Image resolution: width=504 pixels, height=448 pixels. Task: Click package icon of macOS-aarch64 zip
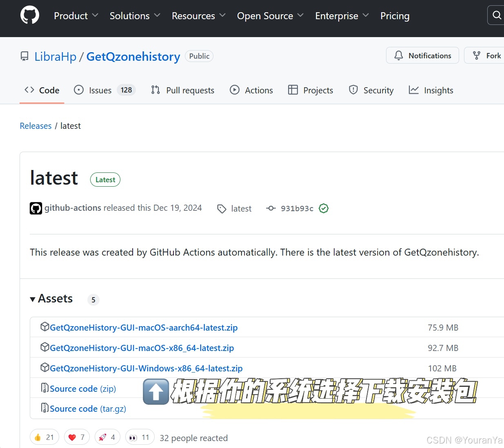(x=45, y=327)
